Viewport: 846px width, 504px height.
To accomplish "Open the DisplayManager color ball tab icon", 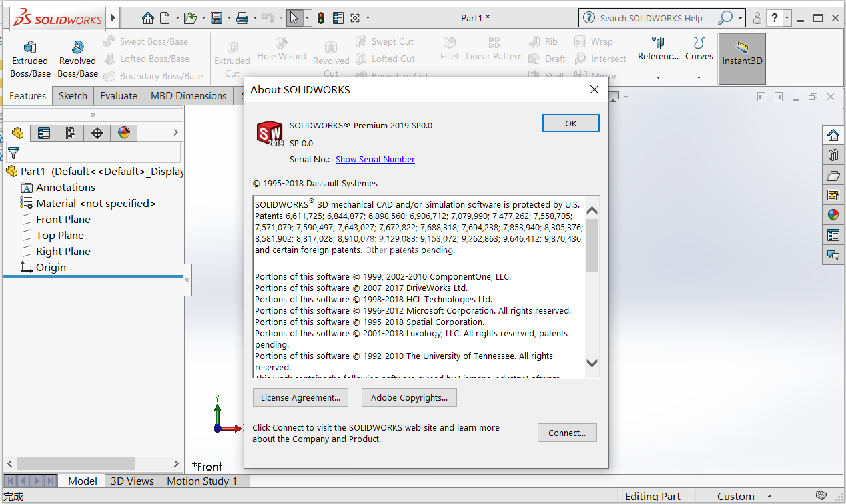I will coord(124,133).
